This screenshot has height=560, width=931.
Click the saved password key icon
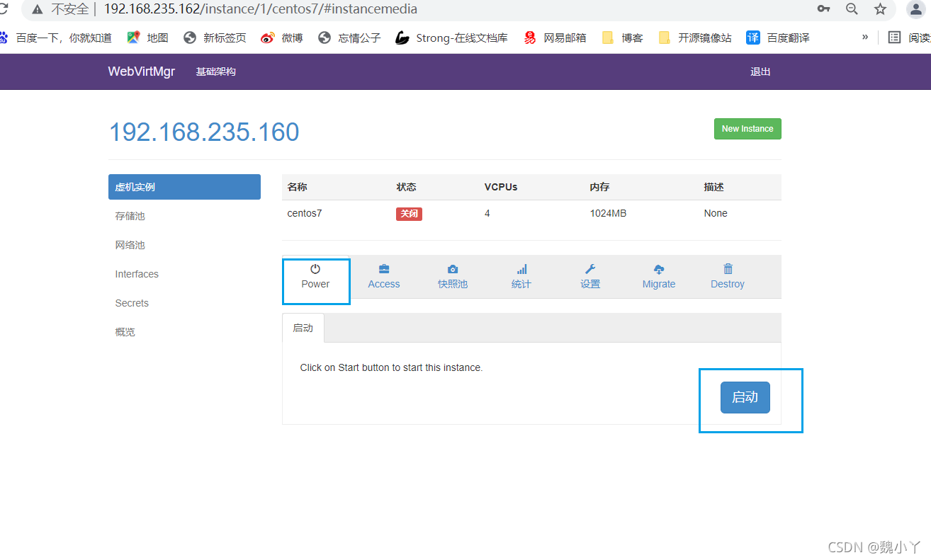(823, 9)
